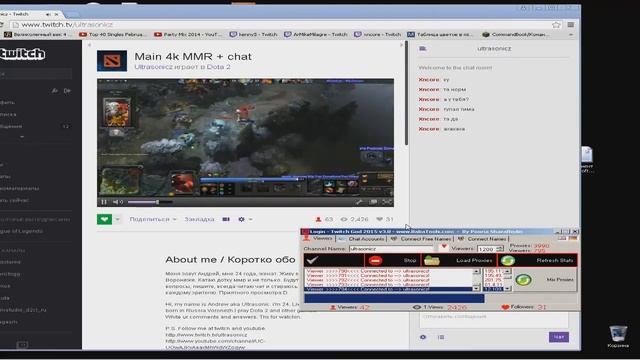Viewport: 640px width, 360px height.
Task: Open chat settings gear icon
Action: pos(423,337)
